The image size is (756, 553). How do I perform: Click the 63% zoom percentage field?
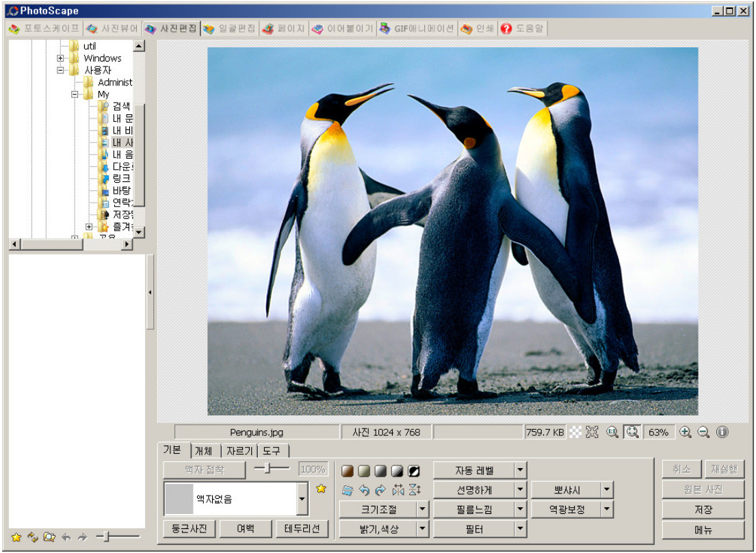click(658, 432)
